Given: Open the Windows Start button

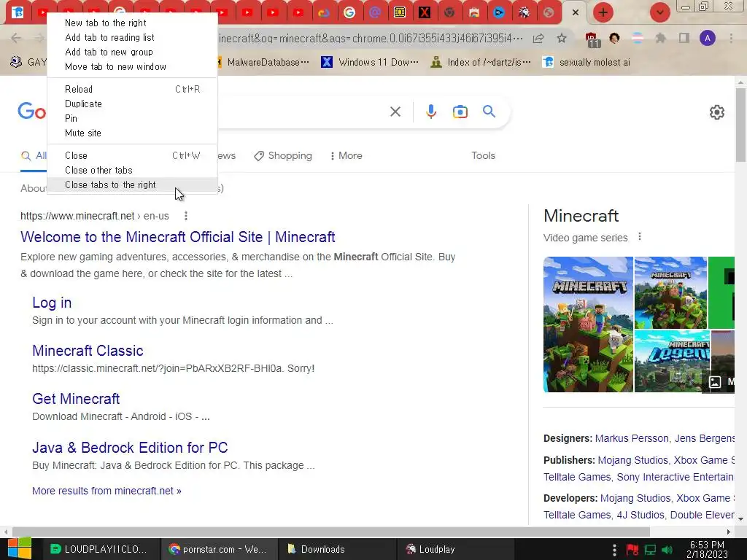Looking at the screenshot, I should point(19,548).
